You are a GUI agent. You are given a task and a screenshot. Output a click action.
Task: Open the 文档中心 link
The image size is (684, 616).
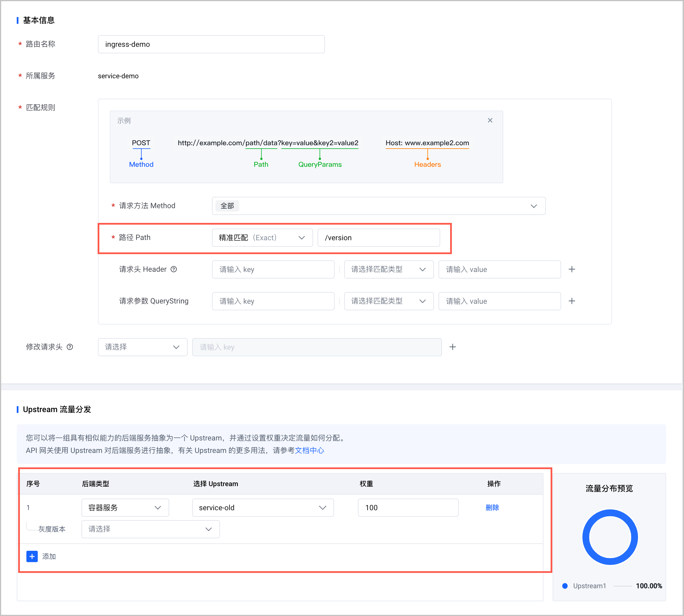click(309, 450)
